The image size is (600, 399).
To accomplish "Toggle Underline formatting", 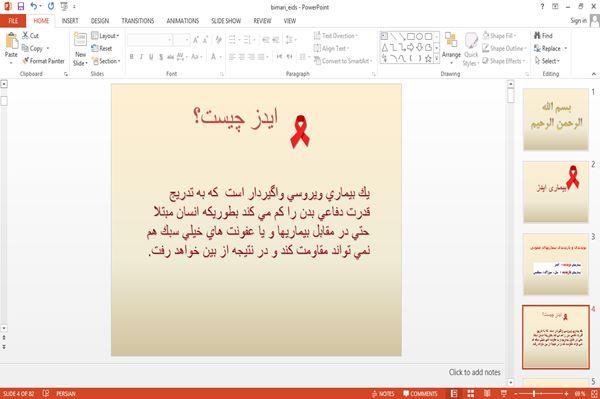I will coord(151,57).
